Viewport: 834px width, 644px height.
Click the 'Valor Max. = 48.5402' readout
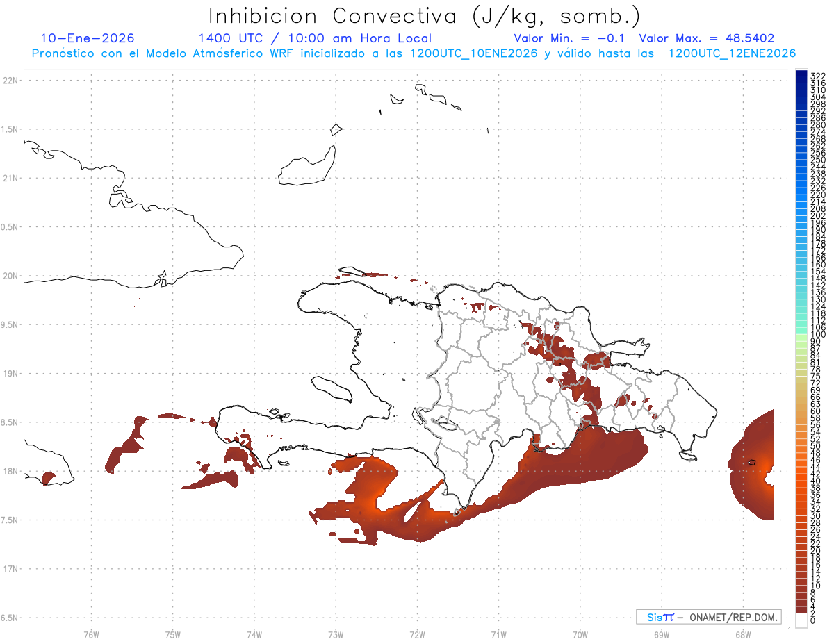click(x=707, y=38)
